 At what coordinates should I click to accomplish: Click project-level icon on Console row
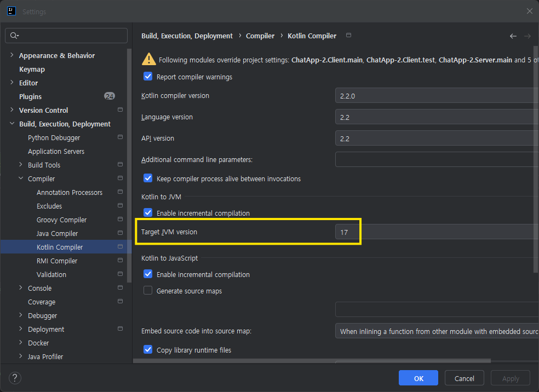(x=120, y=287)
